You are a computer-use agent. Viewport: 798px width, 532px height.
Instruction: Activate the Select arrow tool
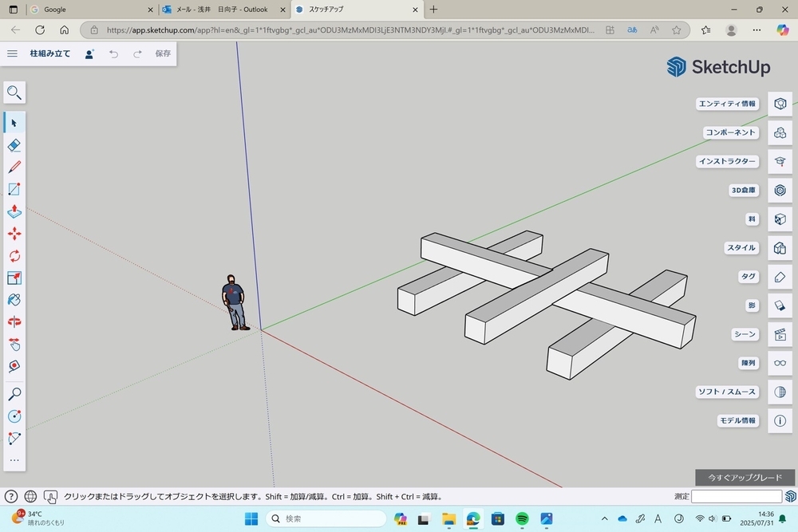[x=14, y=123]
